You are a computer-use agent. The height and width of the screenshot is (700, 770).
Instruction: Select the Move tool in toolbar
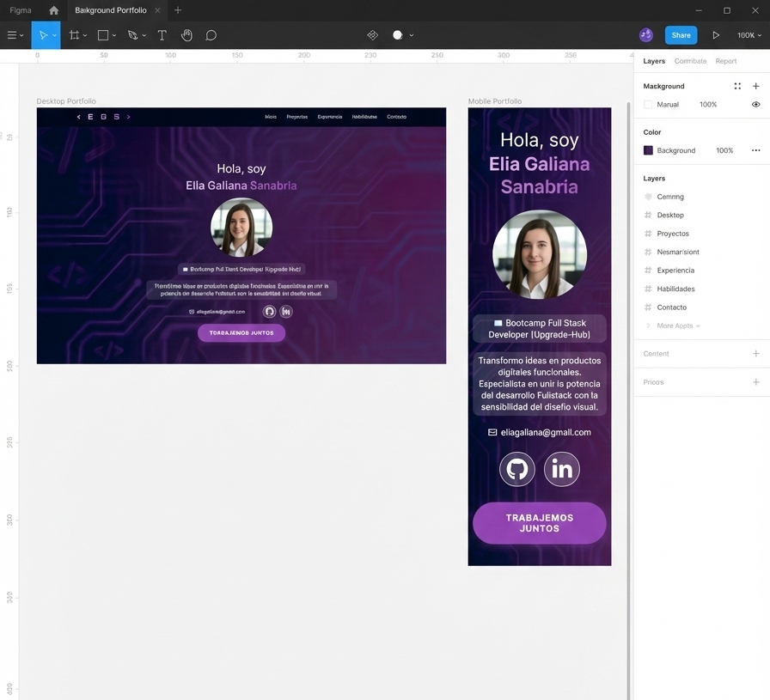click(42, 35)
